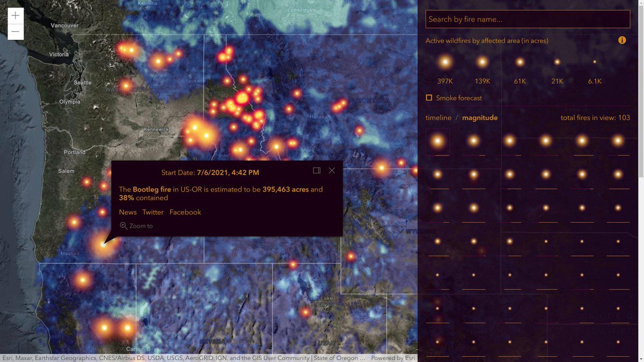Click the 395,463 acres text in popup
The height and width of the screenshot is (362, 644).
click(x=286, y=189)
